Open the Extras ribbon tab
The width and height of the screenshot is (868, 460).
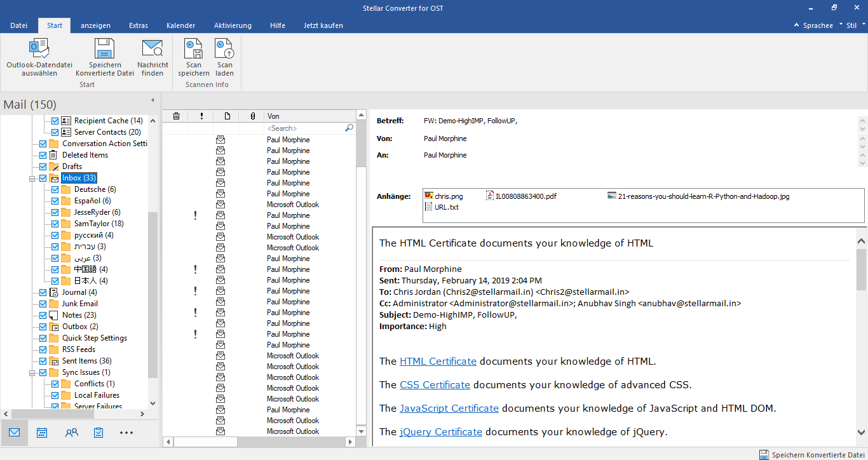pyautogui.click(x=139, y=25)
